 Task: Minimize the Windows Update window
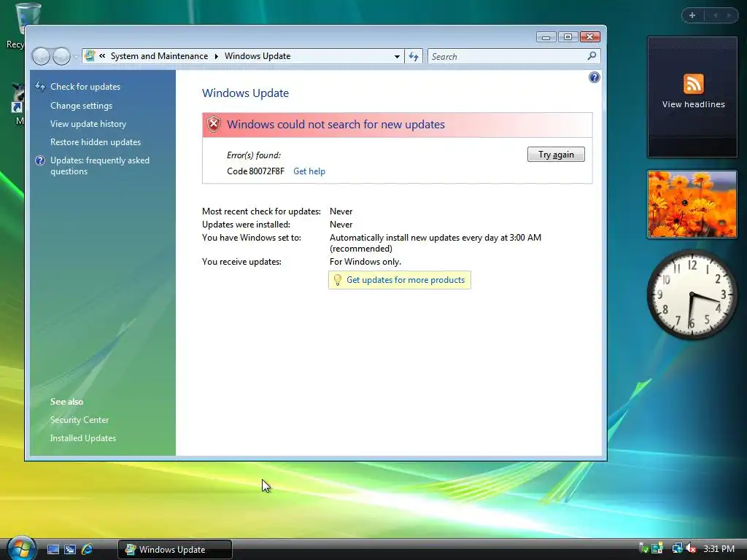(546, 36)
